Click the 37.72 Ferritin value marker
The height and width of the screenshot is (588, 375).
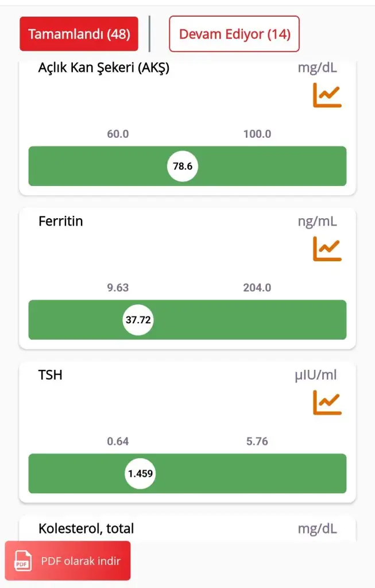pos(138,320)
